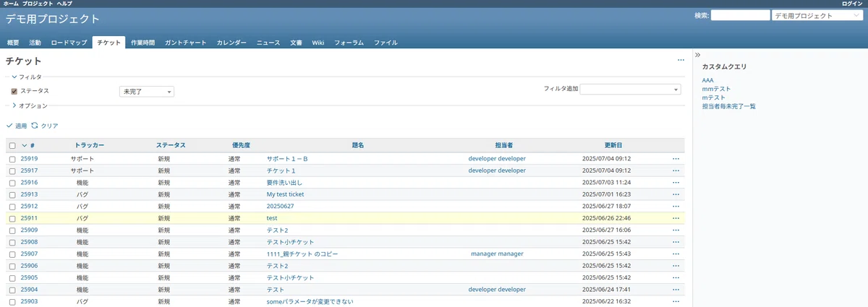The height and width of the screenshot is (307, 868).
Task: Click the 2025/06/26 22:46 update date cell
Action: (607, 218)
